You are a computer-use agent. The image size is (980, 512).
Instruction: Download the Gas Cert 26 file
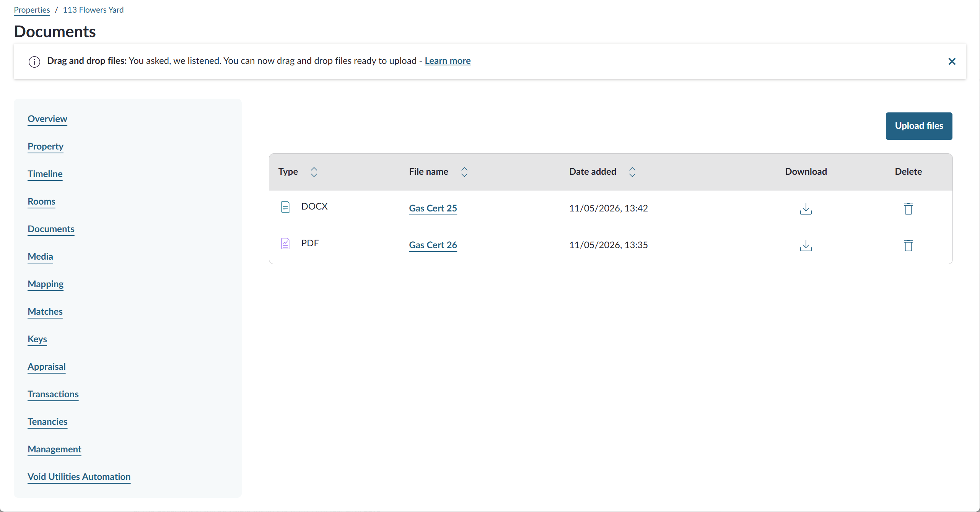pos(806,245)
